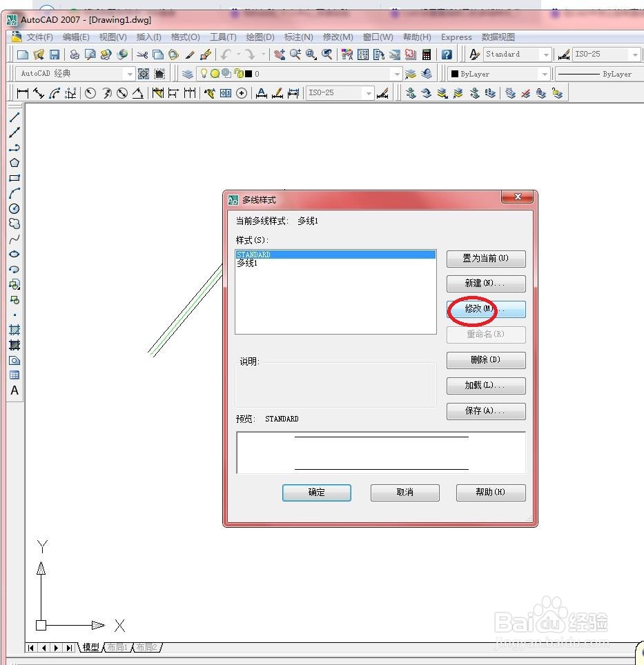Open the top ISO-25 dimension style dropdown

tap(634, 54)
